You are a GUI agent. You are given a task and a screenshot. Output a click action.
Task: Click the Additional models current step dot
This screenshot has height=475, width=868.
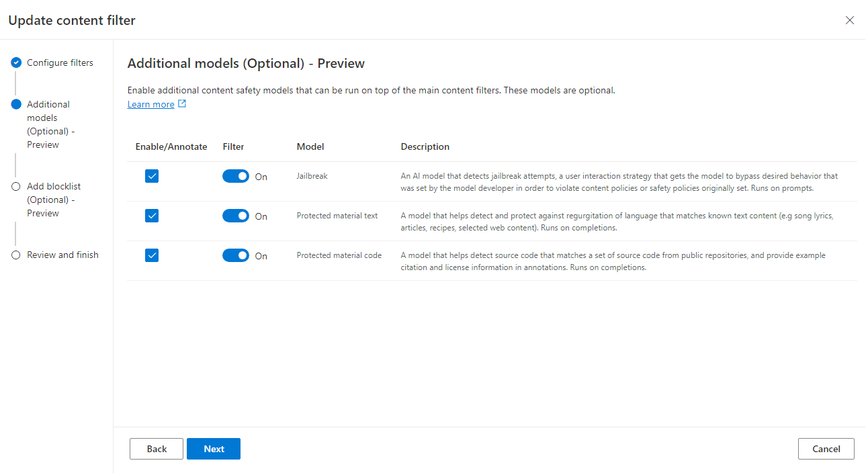[16, 104]
